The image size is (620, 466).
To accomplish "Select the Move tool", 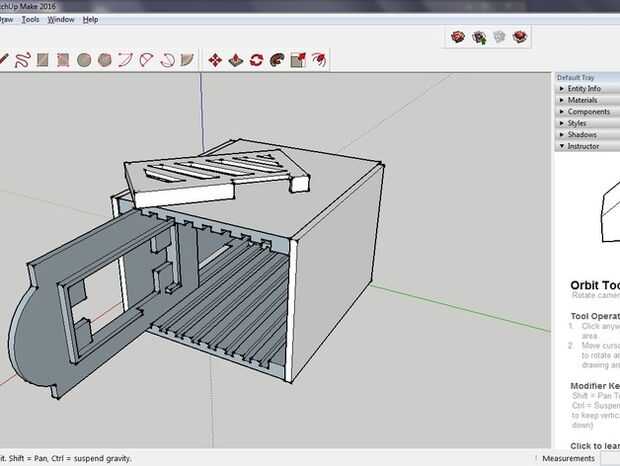I will [x=215, y=60].
